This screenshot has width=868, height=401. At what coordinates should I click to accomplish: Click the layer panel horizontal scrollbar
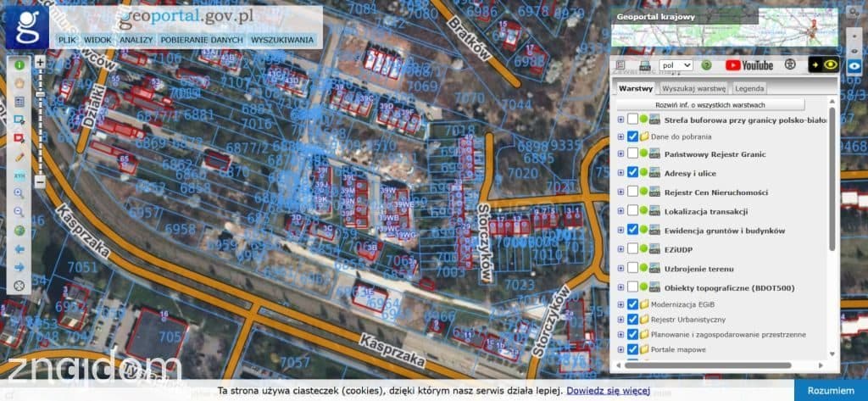coord(708,365)
